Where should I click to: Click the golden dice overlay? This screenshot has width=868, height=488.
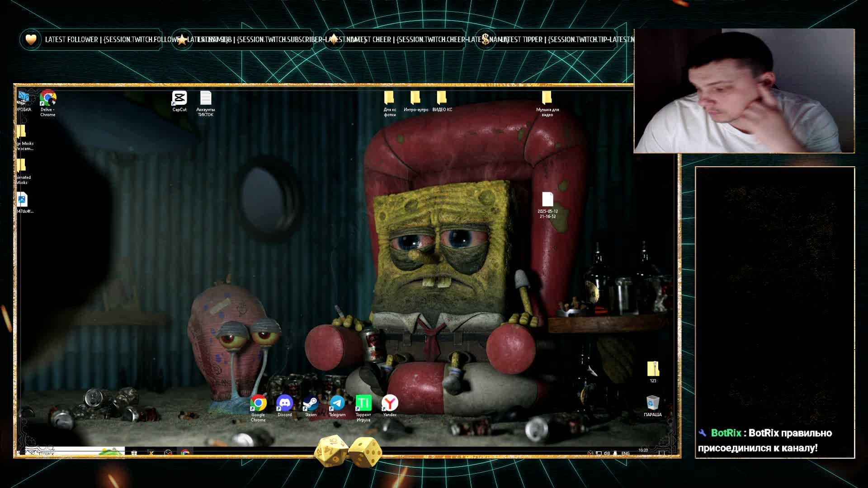click(348, 451)
